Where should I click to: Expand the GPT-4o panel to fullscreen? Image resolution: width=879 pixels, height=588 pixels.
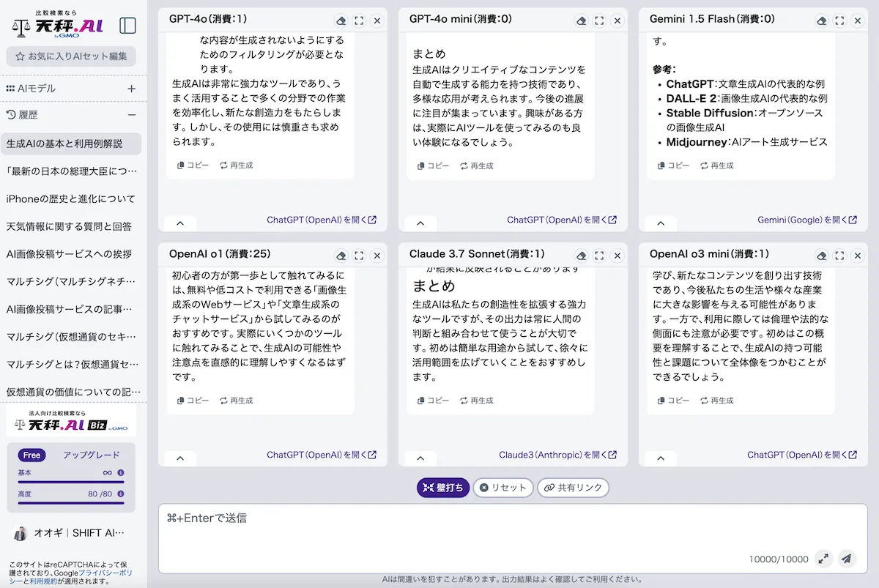pos(359,21)
